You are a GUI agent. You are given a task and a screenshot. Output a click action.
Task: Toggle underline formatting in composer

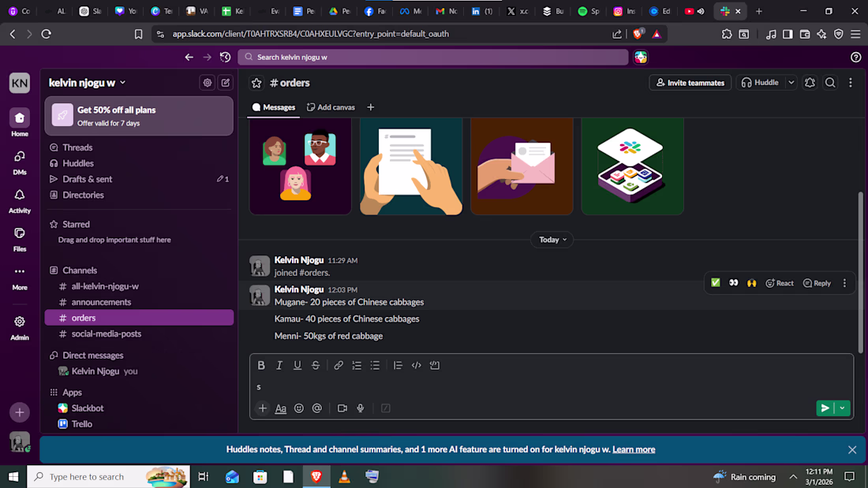tap(297, 365)
